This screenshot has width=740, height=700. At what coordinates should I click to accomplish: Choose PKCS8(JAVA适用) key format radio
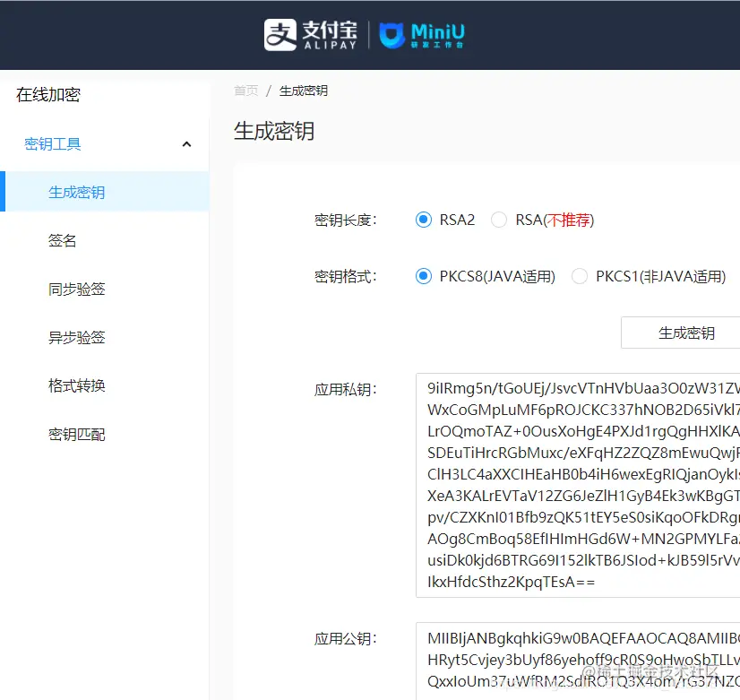(x=424, y=276)
